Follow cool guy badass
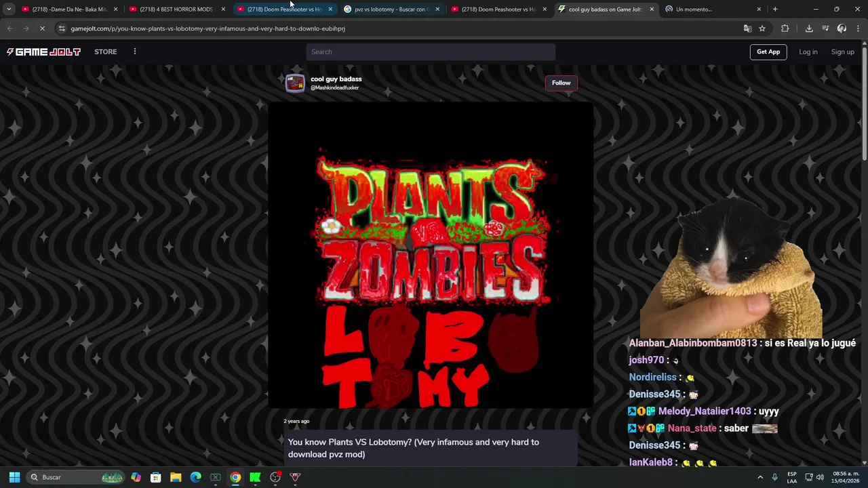The width and height of the screenshot is (868, 488). [561, 83]
